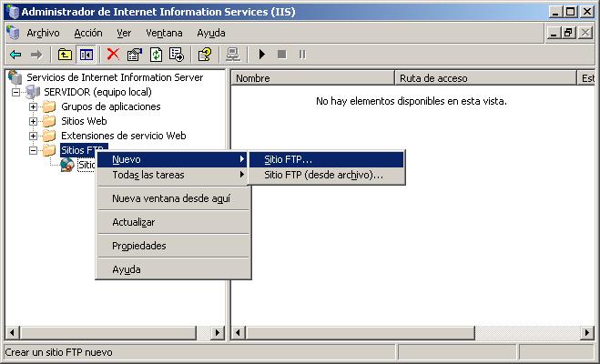600x364 pixels.
Task: Collapse the Sitios FTP node
Action: (x=34, y=150)
